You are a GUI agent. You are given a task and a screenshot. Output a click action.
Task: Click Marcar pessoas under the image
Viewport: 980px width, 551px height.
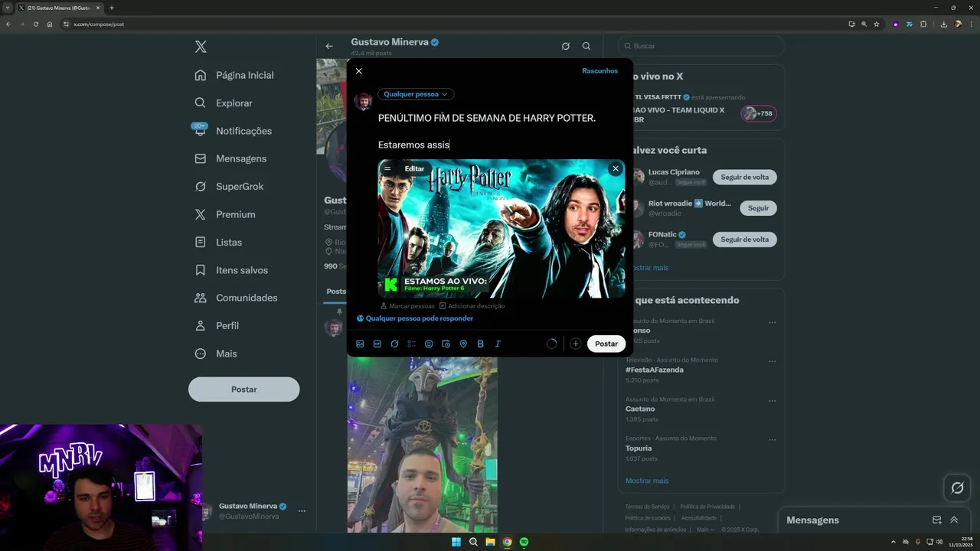(407, 306)
